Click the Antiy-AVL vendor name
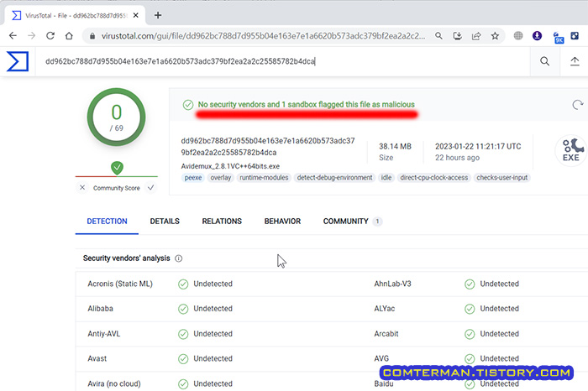 [x=104, y=334]
